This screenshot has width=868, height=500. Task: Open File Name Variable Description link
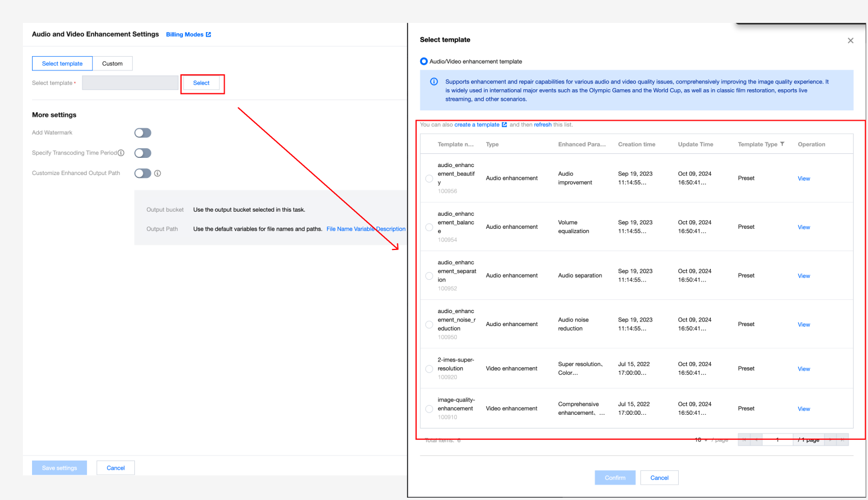(x=366, y=229)
